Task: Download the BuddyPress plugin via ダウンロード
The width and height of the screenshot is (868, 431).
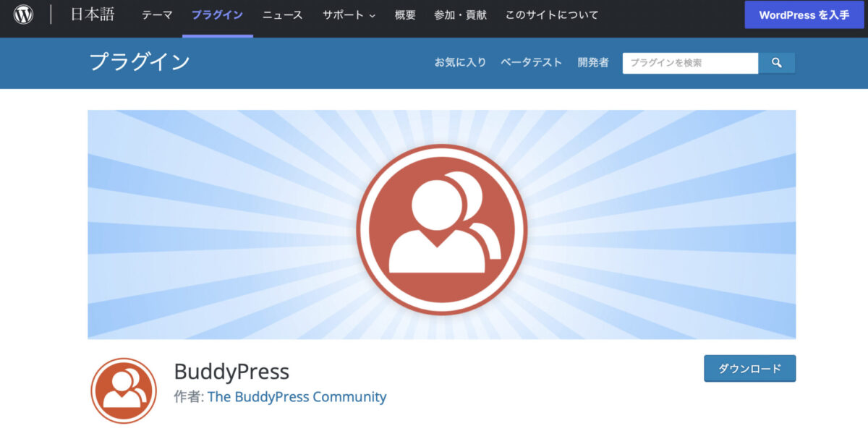Action: pos(749,368)
